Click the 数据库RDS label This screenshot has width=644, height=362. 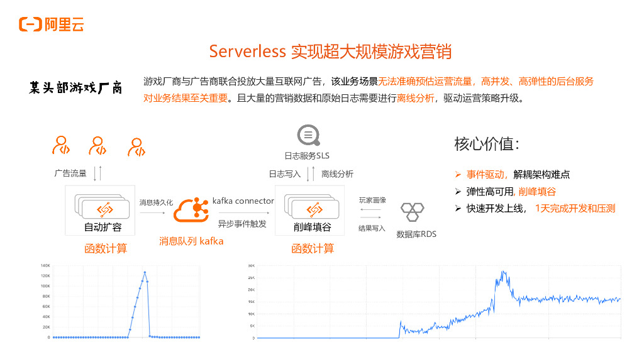point(416,234)
